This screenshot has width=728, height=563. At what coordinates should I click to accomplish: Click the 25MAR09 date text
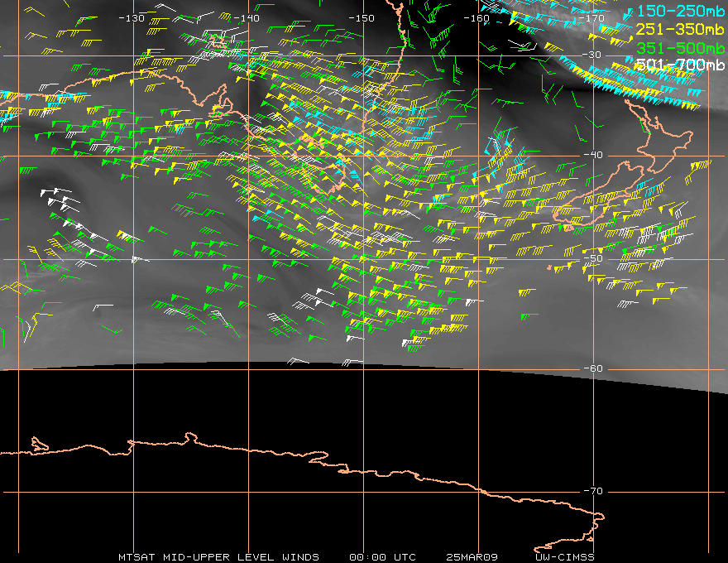pos(472,557)
